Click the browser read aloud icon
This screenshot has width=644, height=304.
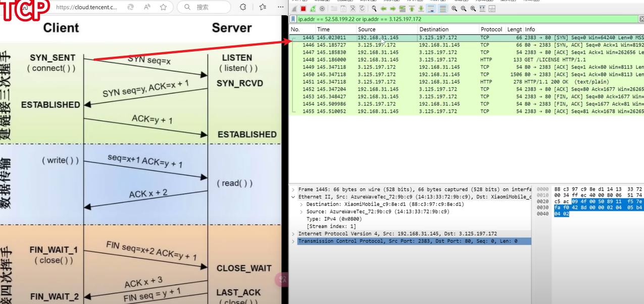tap(147, 7)
